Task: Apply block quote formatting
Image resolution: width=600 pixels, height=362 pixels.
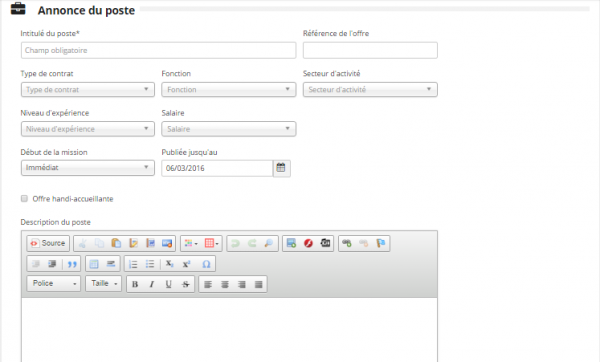Action: pyautogui.click(x=72, y=264)
